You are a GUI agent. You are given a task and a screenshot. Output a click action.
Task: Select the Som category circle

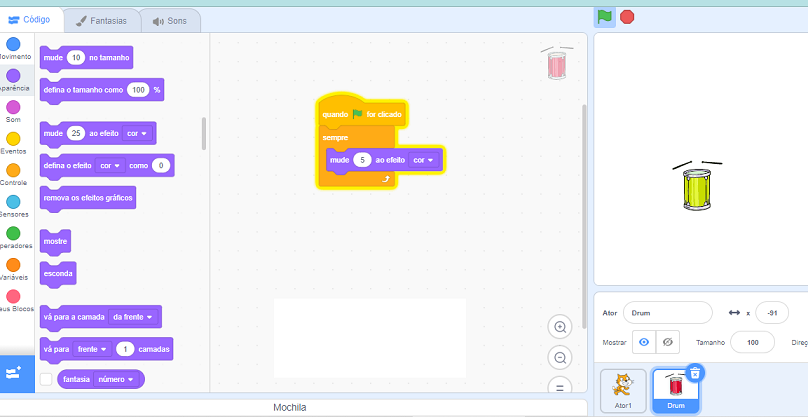point(13,108)
